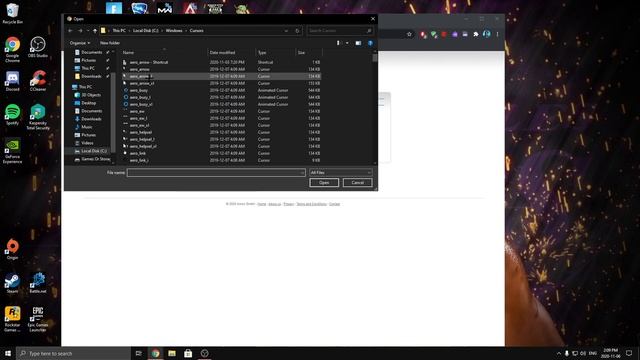Sort by Size column header
The height and width of the screenshot is (360, 640).
309,53
